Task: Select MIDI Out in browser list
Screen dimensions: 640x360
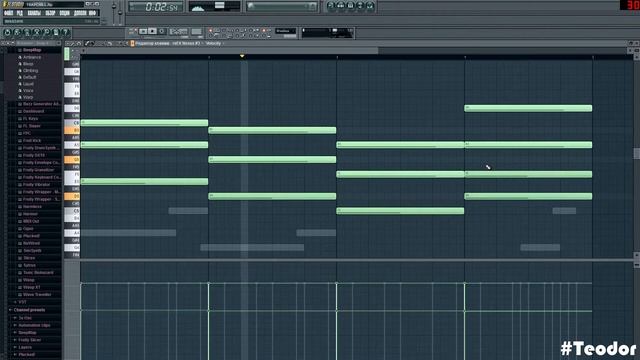Action: 31,221
